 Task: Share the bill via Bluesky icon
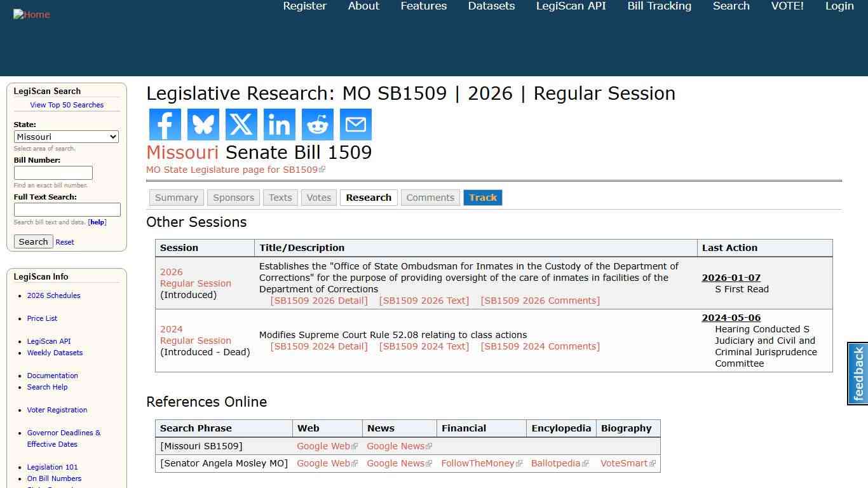[203, 125]
